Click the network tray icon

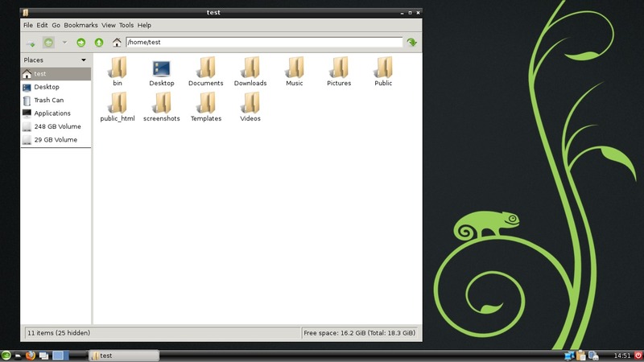pos(569,356)
